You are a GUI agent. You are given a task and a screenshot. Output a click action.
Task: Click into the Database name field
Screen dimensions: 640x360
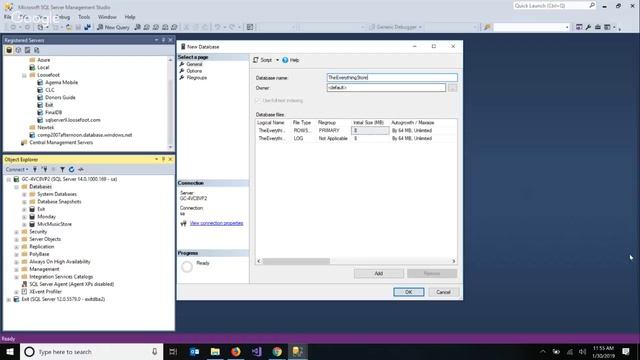(x=392, y=78)
